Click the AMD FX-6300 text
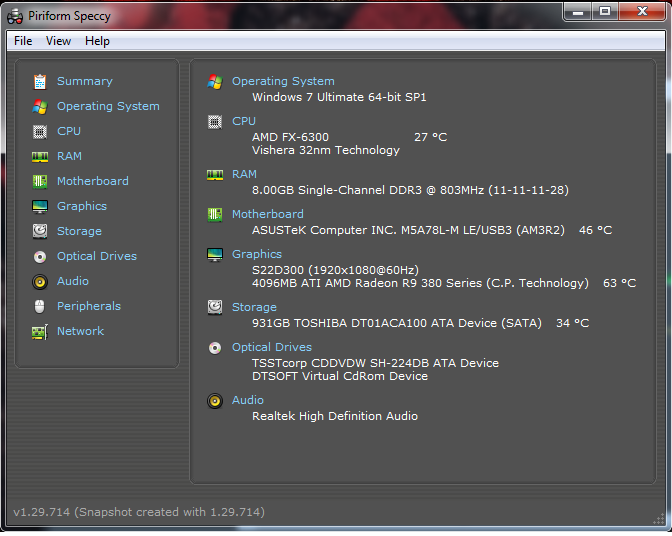The image size is (672, 536). (290, 137)
